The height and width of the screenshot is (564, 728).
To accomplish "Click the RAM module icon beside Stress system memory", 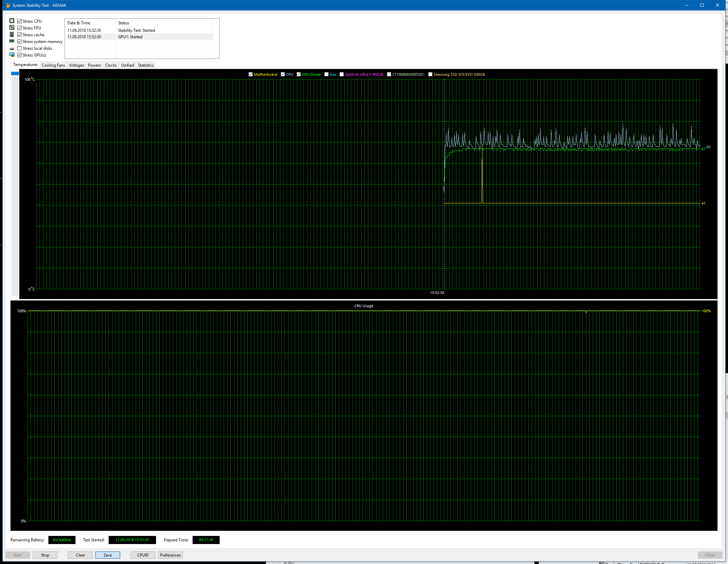I will [x=12, y=41].
